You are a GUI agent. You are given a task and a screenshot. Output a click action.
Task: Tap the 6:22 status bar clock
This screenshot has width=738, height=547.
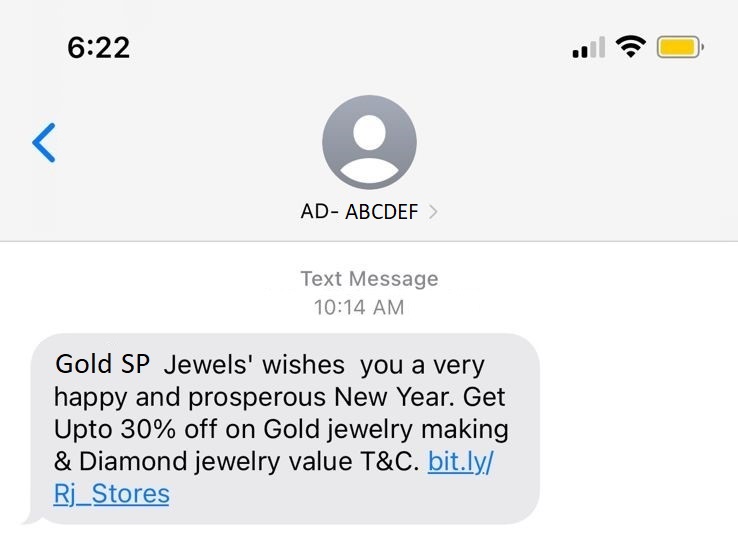point(98,47)
